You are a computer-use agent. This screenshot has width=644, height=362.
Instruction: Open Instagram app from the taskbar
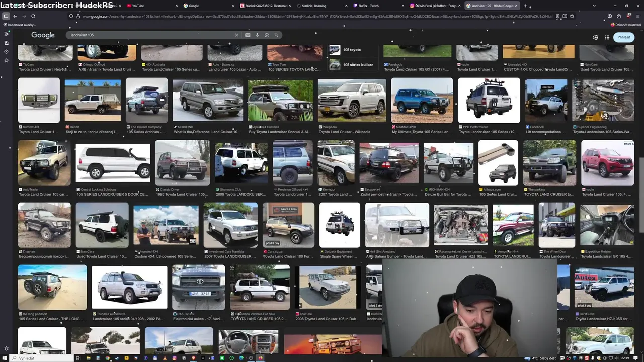click(174, 358)
